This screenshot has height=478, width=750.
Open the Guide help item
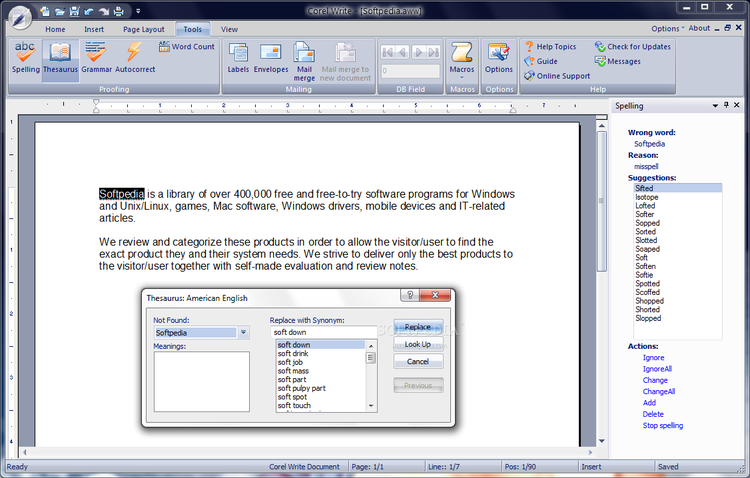541,61
